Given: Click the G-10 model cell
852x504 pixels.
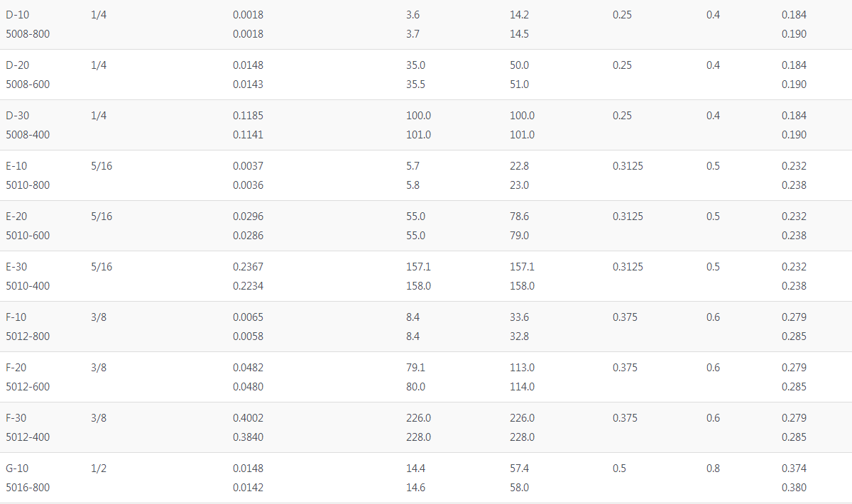Looking at the screenshot, I should [18, 469].
